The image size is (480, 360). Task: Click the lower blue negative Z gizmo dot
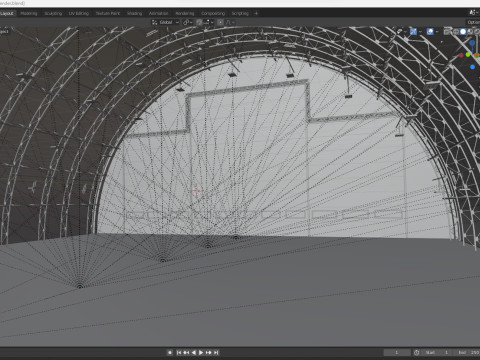pyautogui.click(x=472, y=67)
